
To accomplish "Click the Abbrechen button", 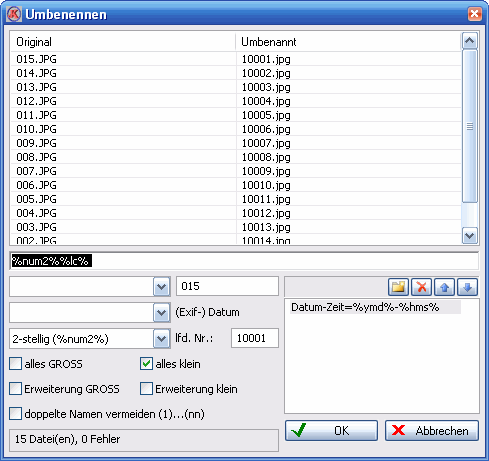I will pos(432,431).
